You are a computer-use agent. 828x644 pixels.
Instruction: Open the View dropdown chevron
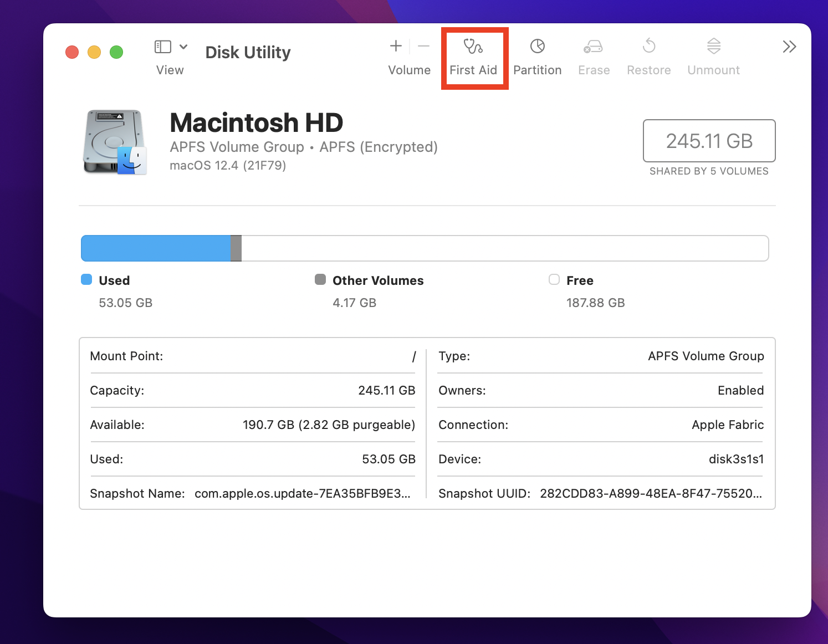point(183,47)
